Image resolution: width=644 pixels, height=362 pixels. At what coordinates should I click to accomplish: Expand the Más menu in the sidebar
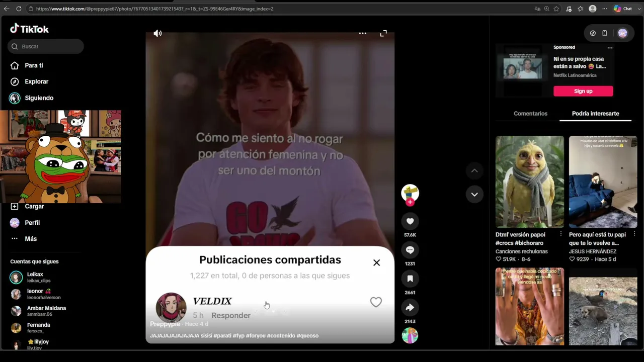coord(24,239)
